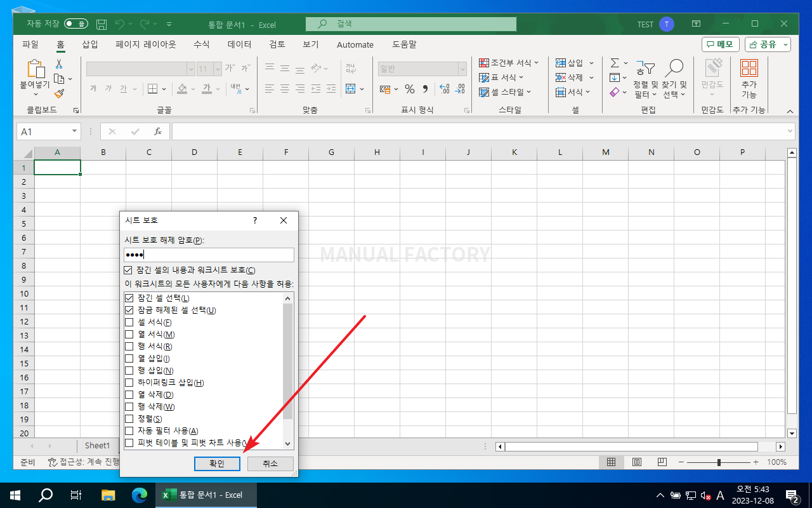Open the number format (일반) dropdown

click(x=462, y=69)
